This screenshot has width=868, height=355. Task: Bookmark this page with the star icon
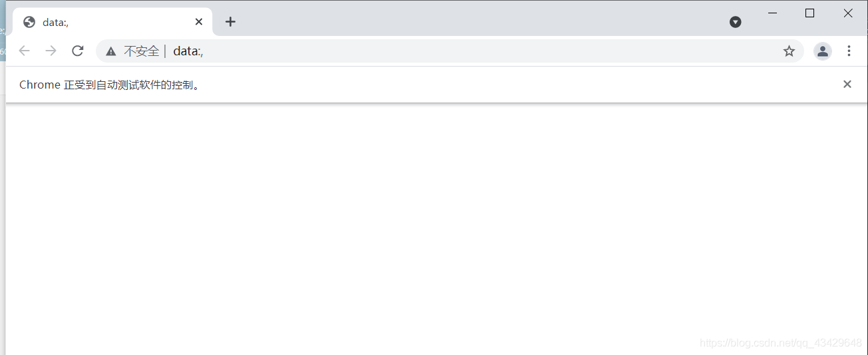pyautogui.click(x=789, y=51)
